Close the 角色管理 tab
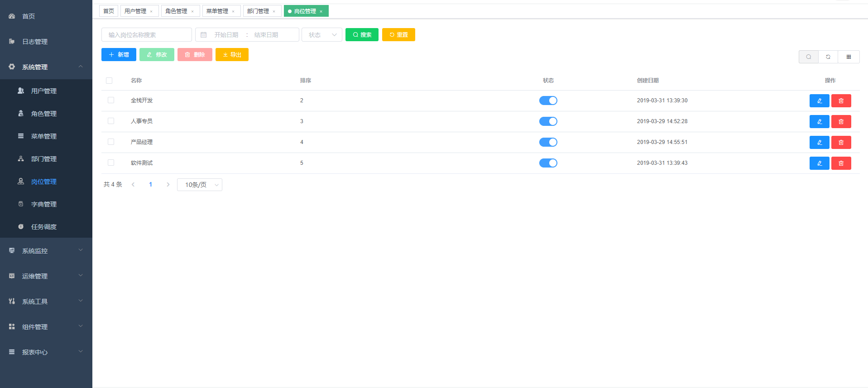 point(192,11)
